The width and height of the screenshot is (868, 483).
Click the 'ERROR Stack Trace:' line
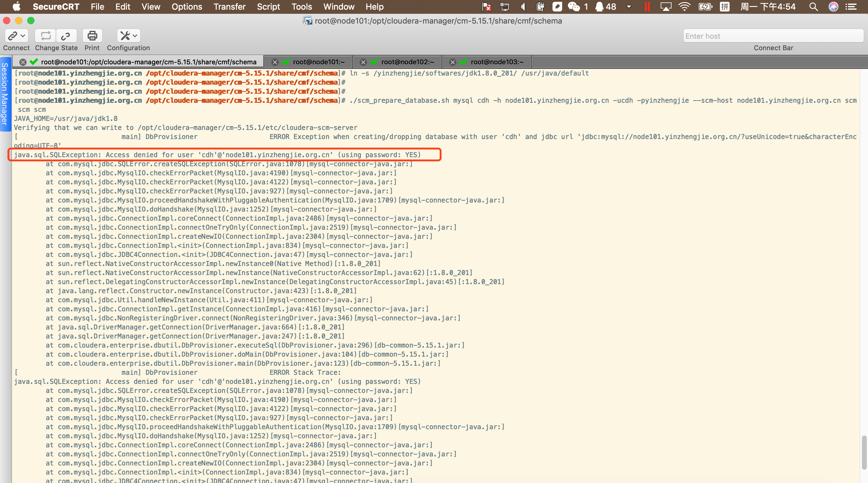pyautogui.click(x=305, y=372)
